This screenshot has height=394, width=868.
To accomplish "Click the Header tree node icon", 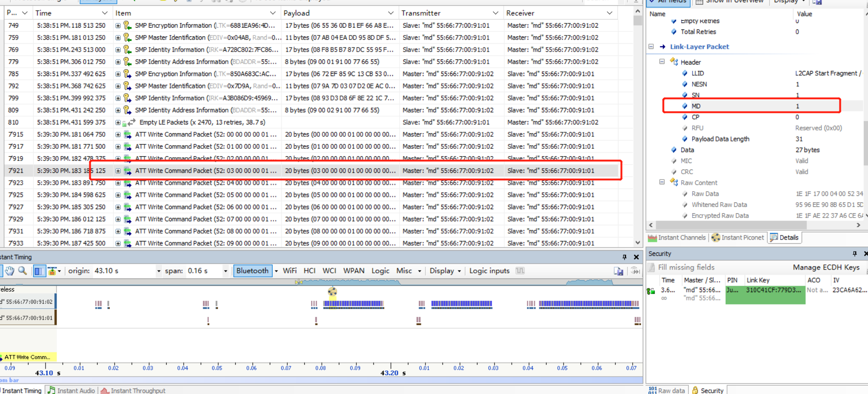I will (x=674, y=62).
